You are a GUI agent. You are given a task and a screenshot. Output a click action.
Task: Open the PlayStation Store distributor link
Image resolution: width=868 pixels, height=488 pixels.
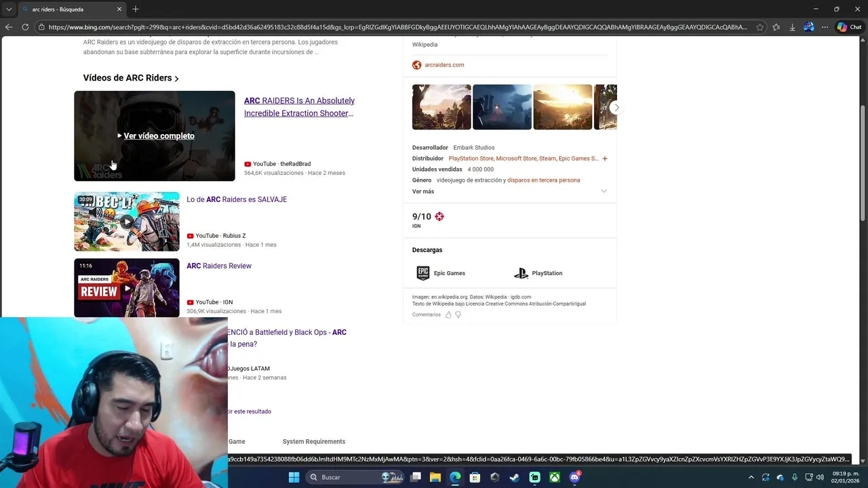click(471, 159)
